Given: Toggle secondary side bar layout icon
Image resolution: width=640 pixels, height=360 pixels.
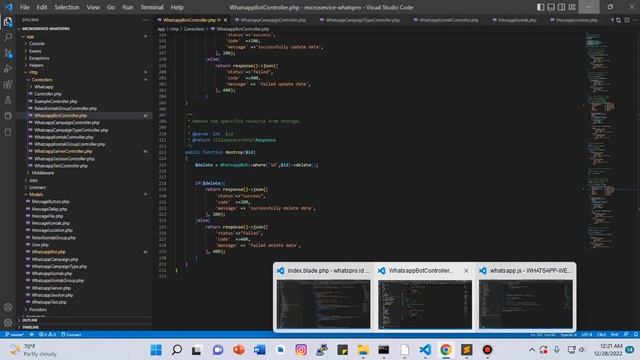Looking at the screenshot, I should pyautogui.click(x=562, y=7).
